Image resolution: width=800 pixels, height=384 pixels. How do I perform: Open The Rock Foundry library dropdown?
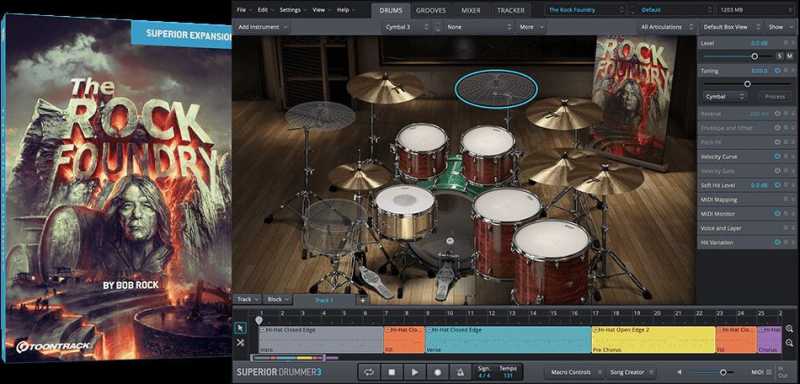586,10
